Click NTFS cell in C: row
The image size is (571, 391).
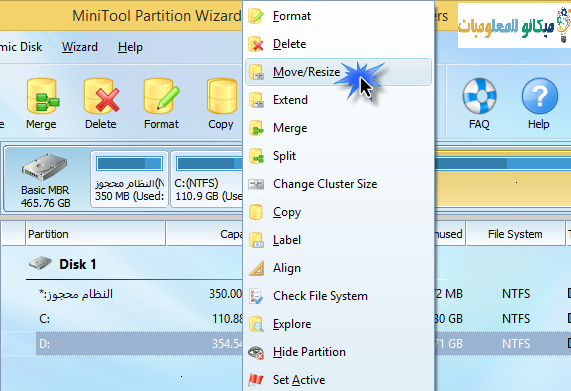pyautogui.click(x=516, y=319)
